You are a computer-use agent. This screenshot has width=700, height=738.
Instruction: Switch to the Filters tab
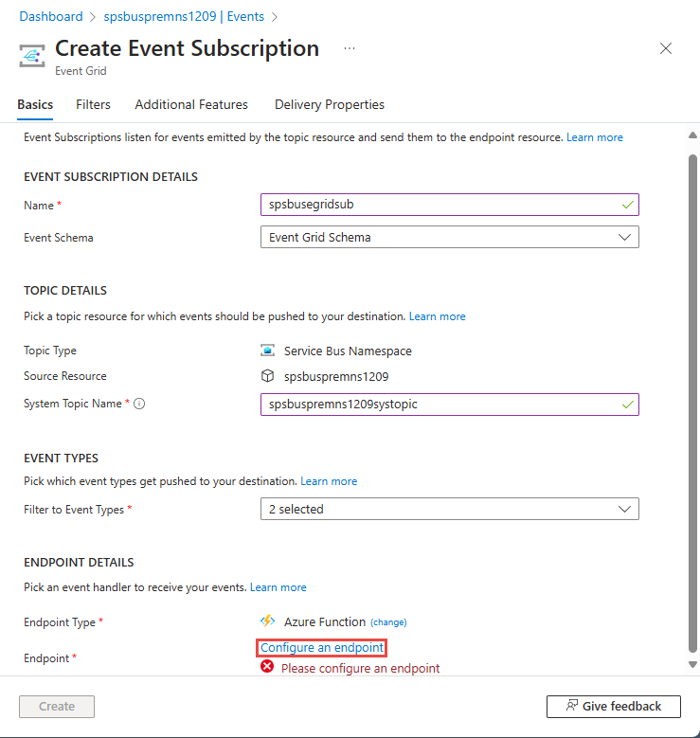coord(93,104)
